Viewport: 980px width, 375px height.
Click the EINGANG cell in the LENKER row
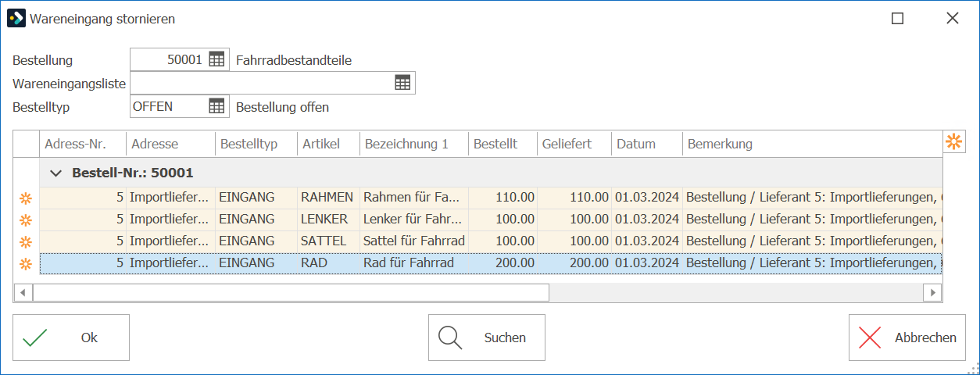(x=256, y=220)
